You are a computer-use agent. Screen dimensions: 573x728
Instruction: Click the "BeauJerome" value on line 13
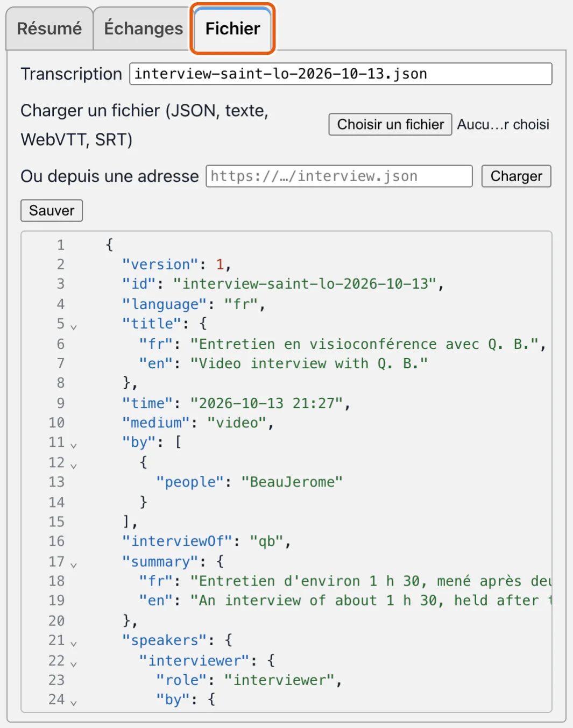pyautogui.click(x=292, y=482)
